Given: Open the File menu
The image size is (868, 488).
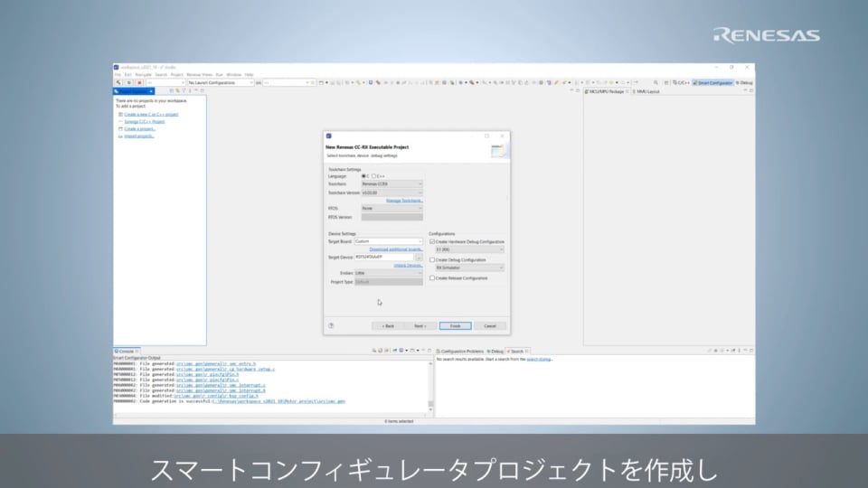Looking at the screenshot, I should [x=118, y=75].
